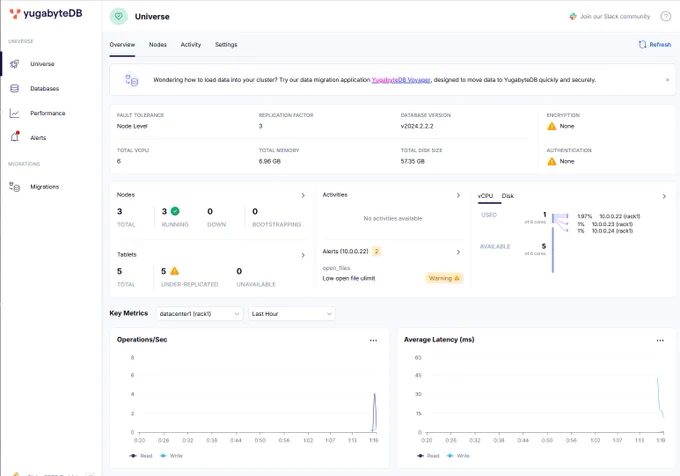The width and height of the screenshot is (680, 476).
Task: Go to Databases in sidebar
Action: pos(45,88)
